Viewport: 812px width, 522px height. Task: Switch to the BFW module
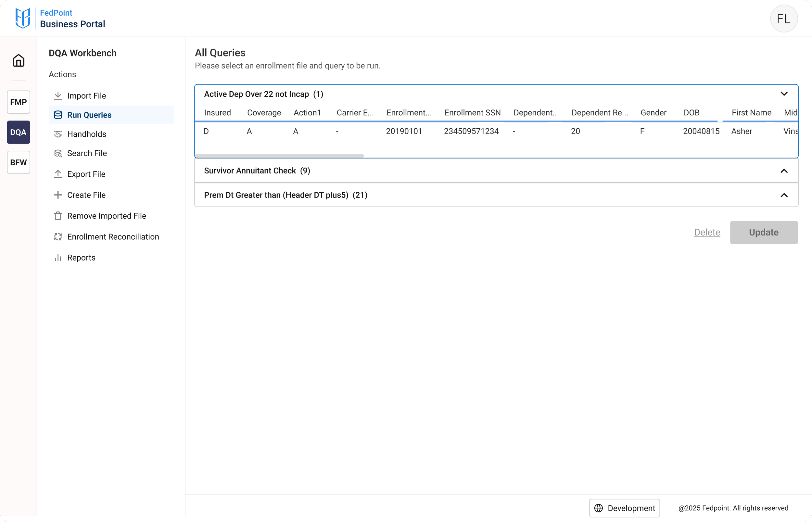(18, 162)
